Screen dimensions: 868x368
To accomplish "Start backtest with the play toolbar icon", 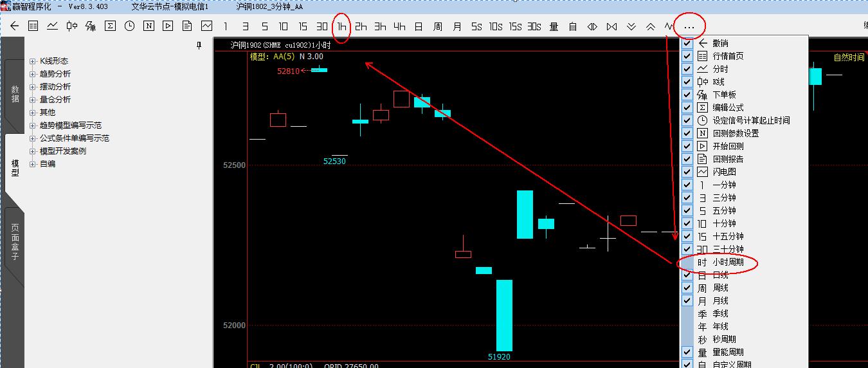I will [168, 26].
